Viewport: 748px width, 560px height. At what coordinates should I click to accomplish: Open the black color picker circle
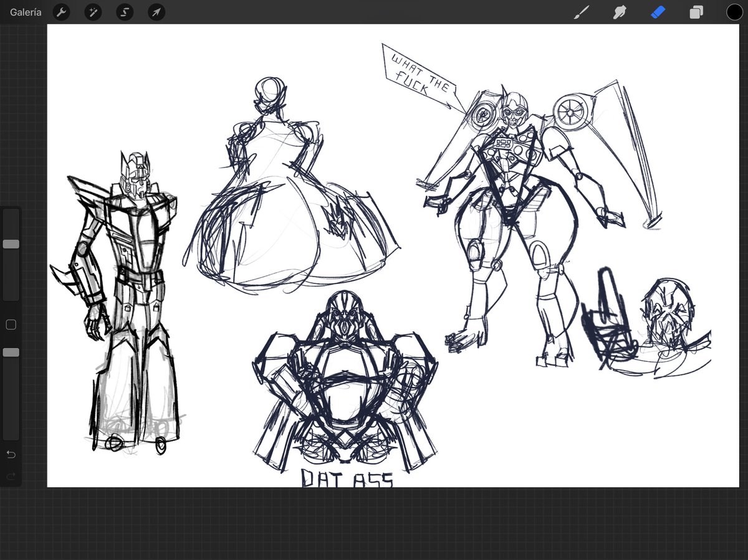(x=734, y=12)
